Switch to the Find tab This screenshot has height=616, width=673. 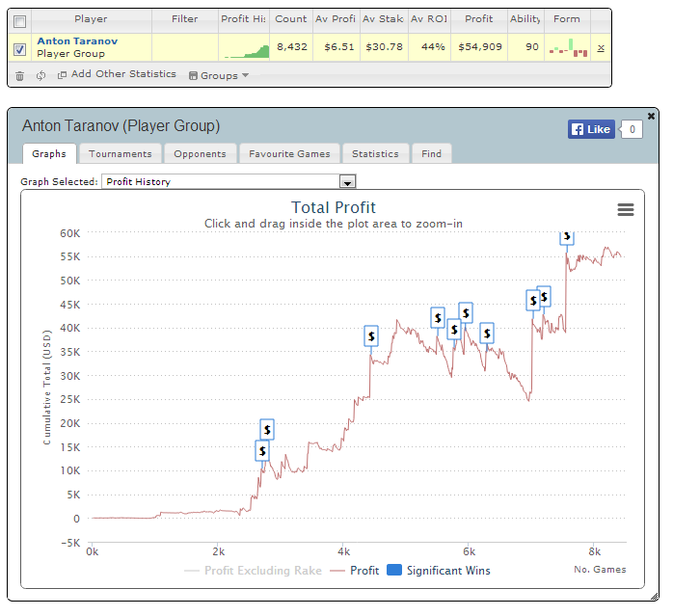pyautogui.click(x=431, y=153)
